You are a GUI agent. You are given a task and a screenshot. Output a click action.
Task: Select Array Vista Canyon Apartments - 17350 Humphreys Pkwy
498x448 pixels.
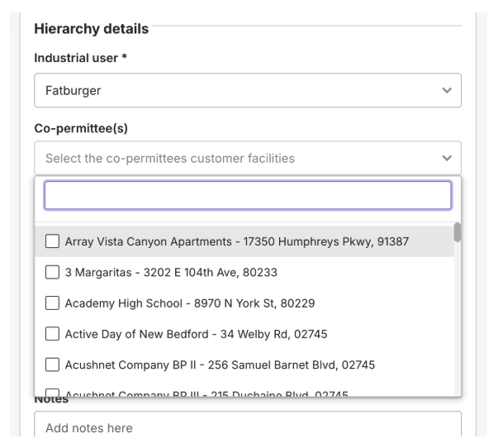[x=237, y=241]
